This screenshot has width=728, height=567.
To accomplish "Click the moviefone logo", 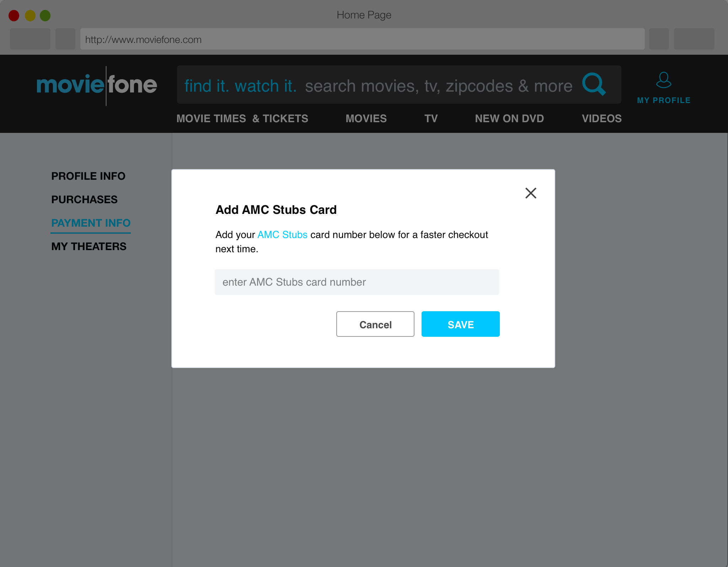I will [97, 85].
